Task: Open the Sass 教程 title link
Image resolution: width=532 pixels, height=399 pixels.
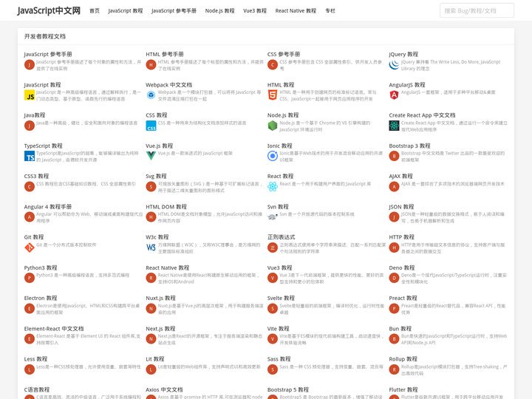Action: (x=279, y=359)
